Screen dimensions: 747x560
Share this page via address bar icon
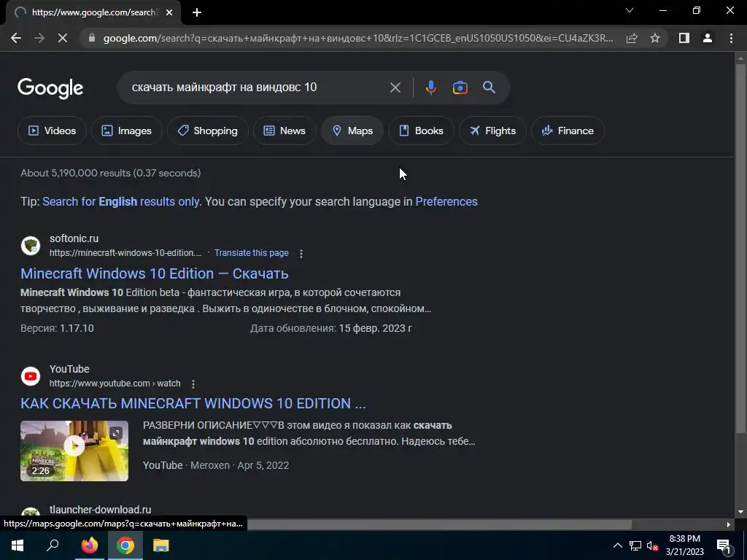pyautogui.click(x=632, y=38)
